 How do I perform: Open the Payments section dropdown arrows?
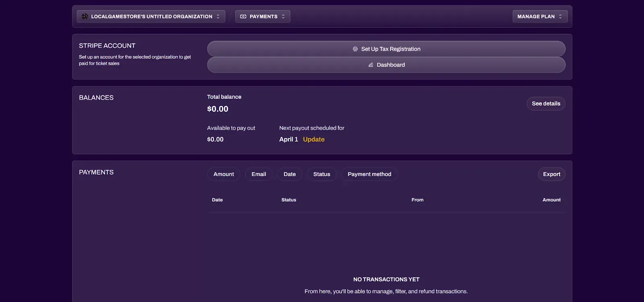[x=283, y=16]
